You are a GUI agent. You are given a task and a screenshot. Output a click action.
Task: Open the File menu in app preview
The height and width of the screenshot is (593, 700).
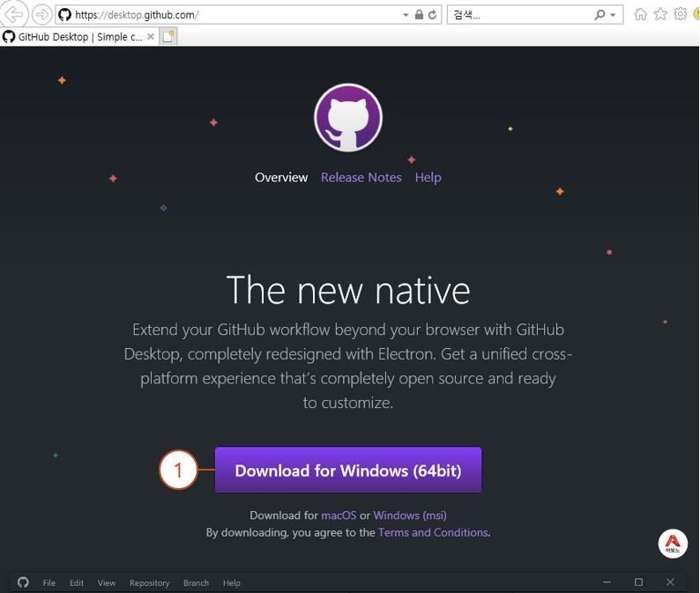(x=49, y=582)
